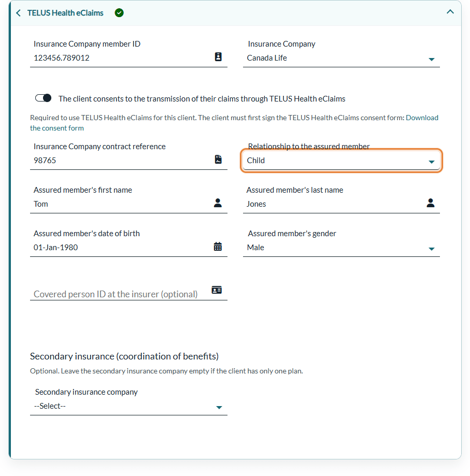Click the covered person ID card icon

pos(217,290)
